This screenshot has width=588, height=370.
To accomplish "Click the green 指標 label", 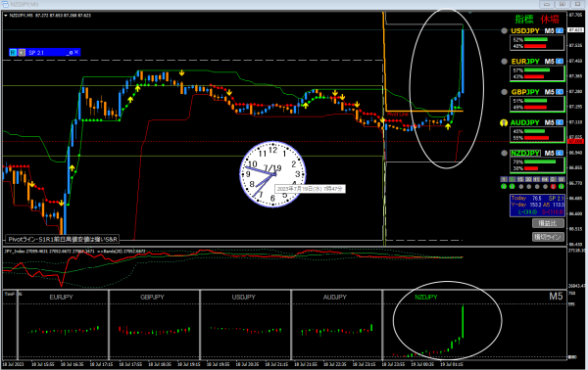I will [x=524, y=20].
